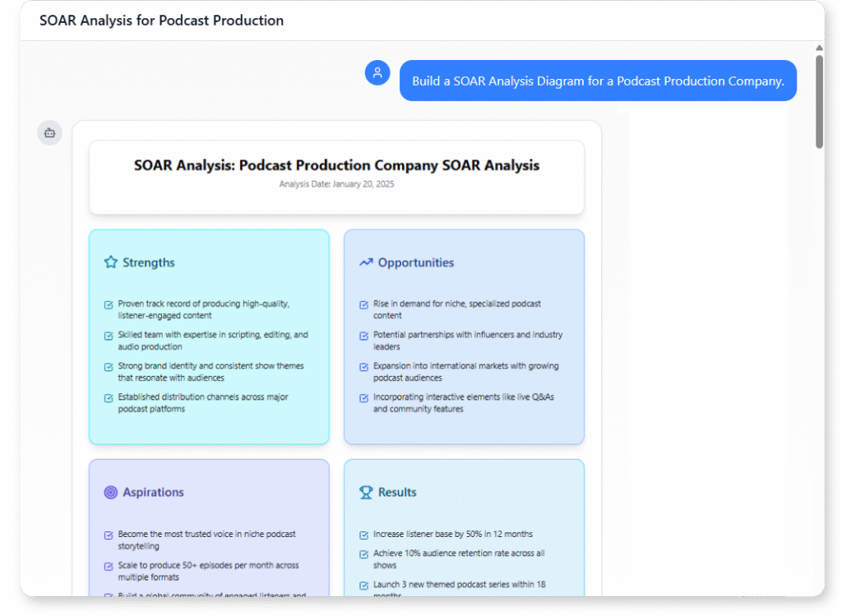Click the SOAR Analysis diagram title card

pos(336,177)
